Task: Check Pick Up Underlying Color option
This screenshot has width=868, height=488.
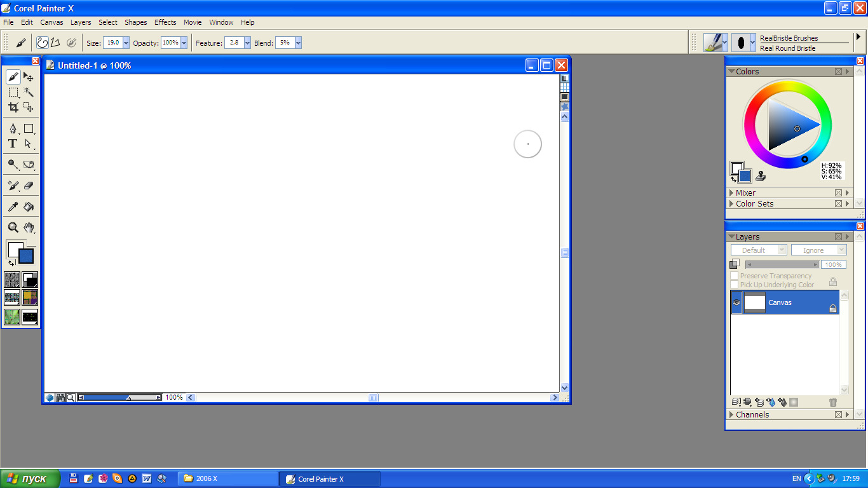Action: pos(735,285)
